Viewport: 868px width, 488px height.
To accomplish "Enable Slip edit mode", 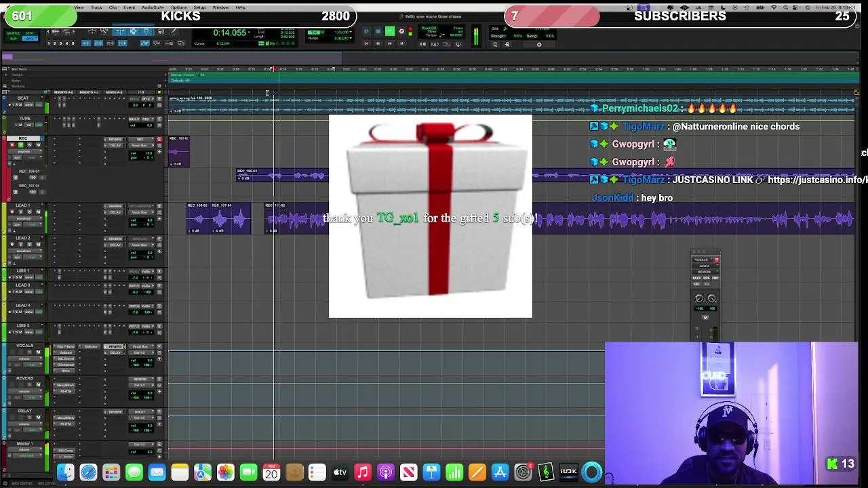I will pyautogui.click(x=13, y=39).
